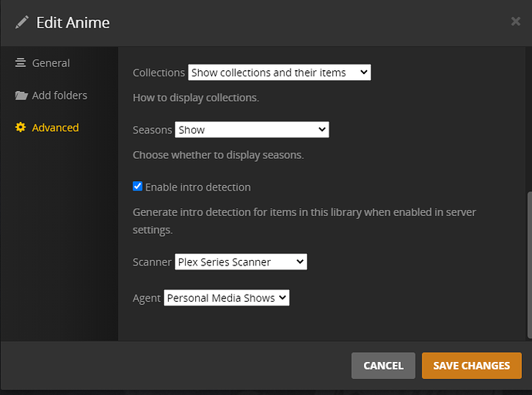Click the 'How to display collections' help text

click(x=196, y=98)
